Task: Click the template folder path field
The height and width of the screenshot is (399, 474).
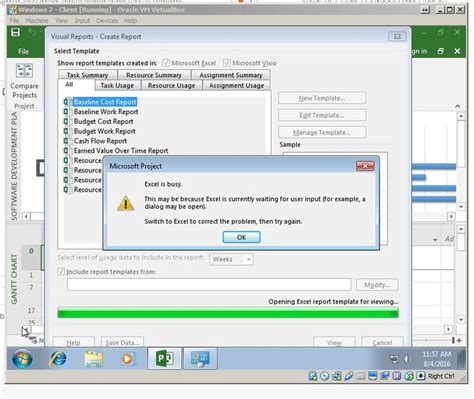Action: [x=209, y=285]
